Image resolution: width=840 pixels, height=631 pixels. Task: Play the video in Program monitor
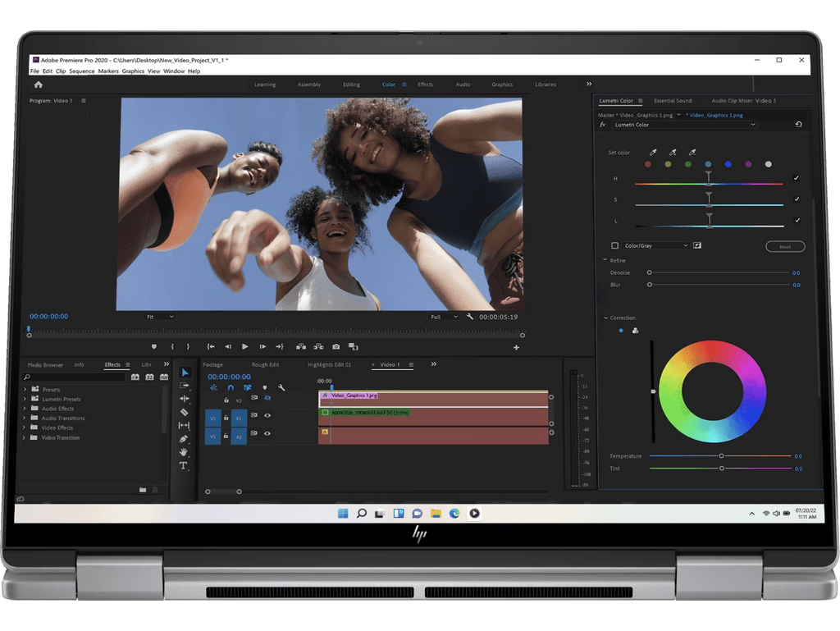244,347
